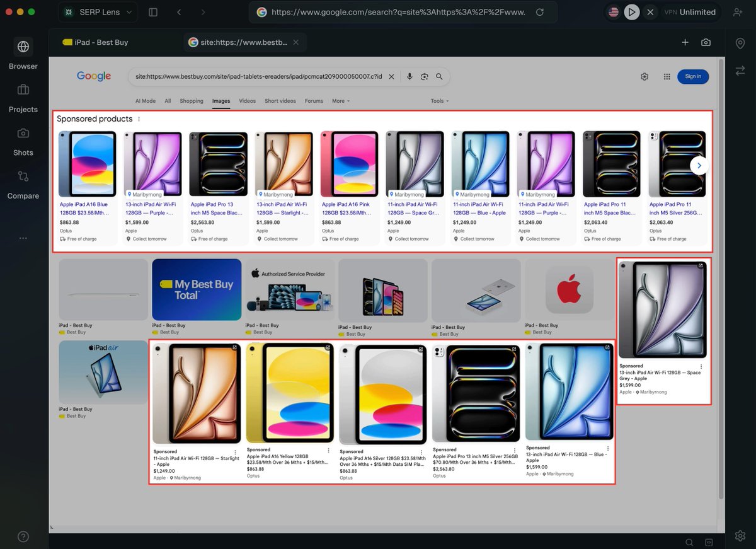Toggle the sidebar panel layout icon
Image resolution: width=756 pixels, height=549 pixels.
tap(153, 12)
